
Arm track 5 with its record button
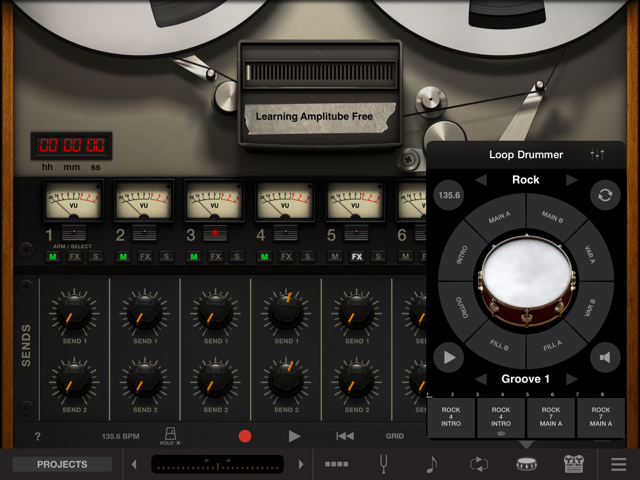pos(356,233)
